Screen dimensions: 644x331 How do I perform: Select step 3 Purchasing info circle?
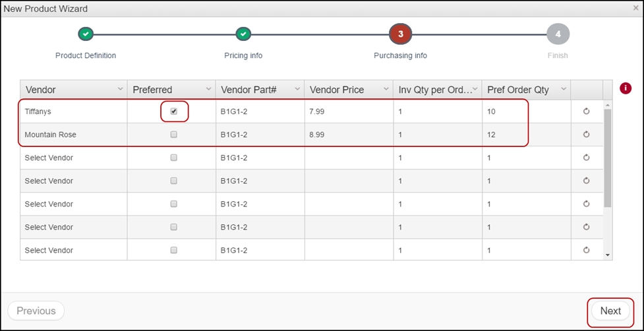(x=401, y=34)
